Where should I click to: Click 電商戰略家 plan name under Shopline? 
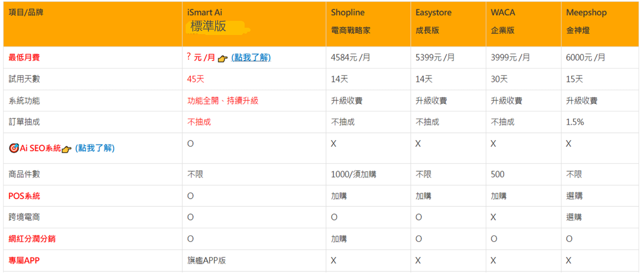350,30
